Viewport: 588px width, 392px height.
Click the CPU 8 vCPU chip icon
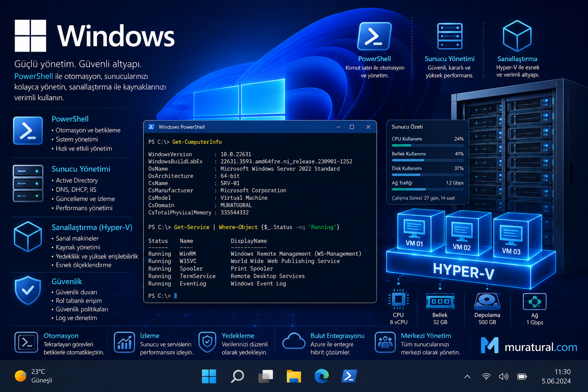point(399,299)
